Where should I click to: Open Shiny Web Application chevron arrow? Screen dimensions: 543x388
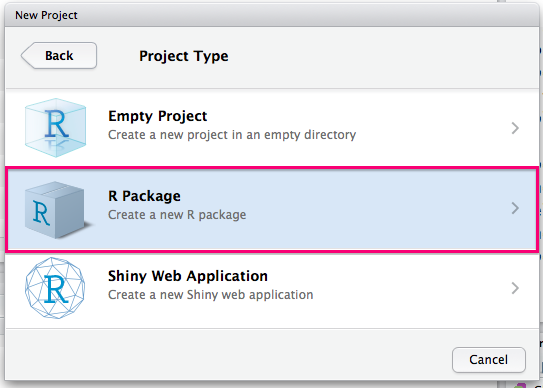click(x=515, y=288)
